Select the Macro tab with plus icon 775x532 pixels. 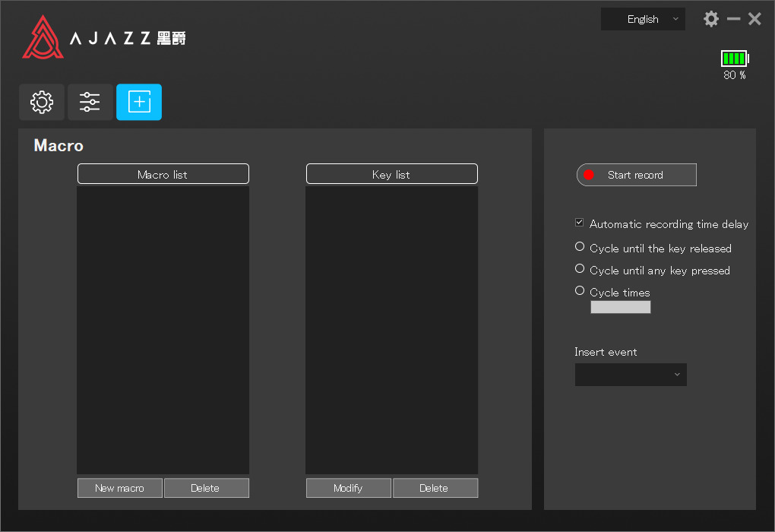(x=139, y=103)
